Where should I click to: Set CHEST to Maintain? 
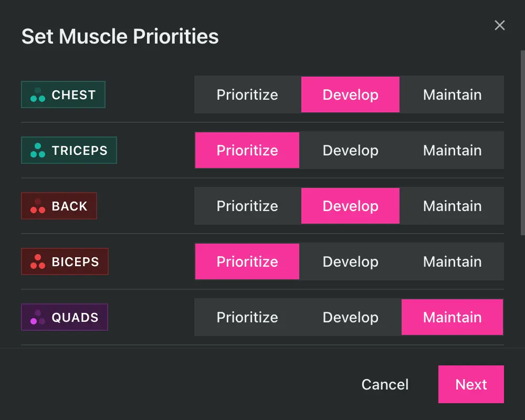tap(452, 94)
